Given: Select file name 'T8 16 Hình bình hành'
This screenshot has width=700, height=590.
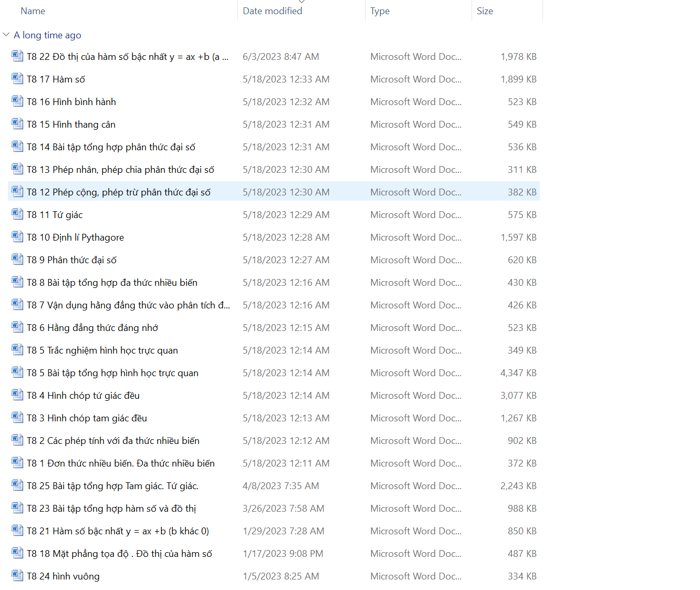Looking at the screenshot, I should coord(71,102).
